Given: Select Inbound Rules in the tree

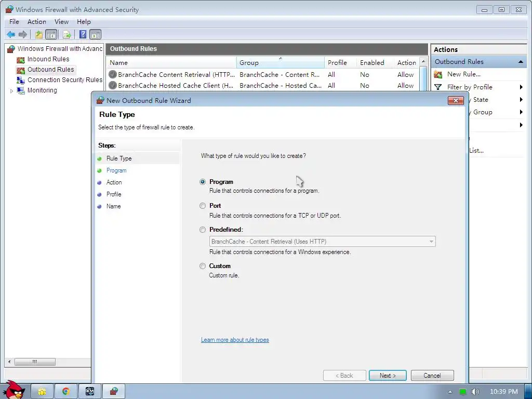Looking at the screenshot, I should tap(48, 59).
